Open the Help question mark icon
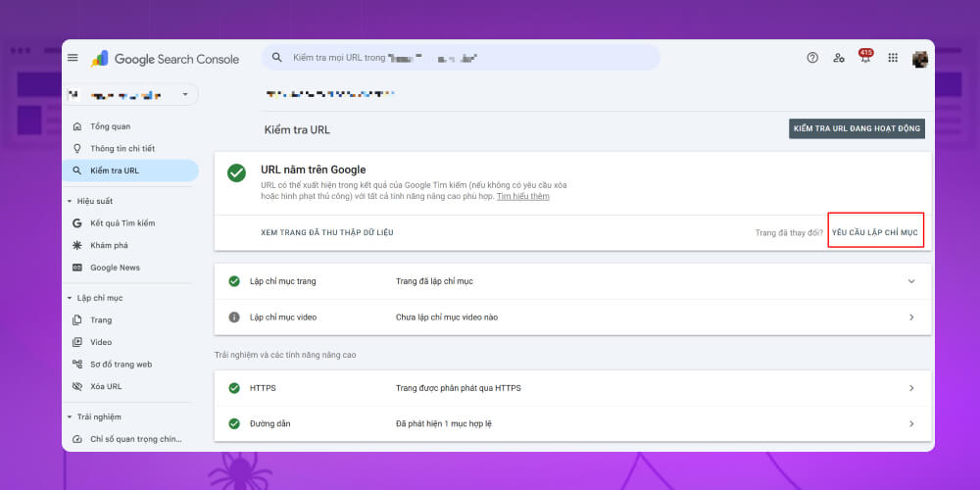Image resolution: width=980 pixels, height=490 pixels. coord(811,58)
